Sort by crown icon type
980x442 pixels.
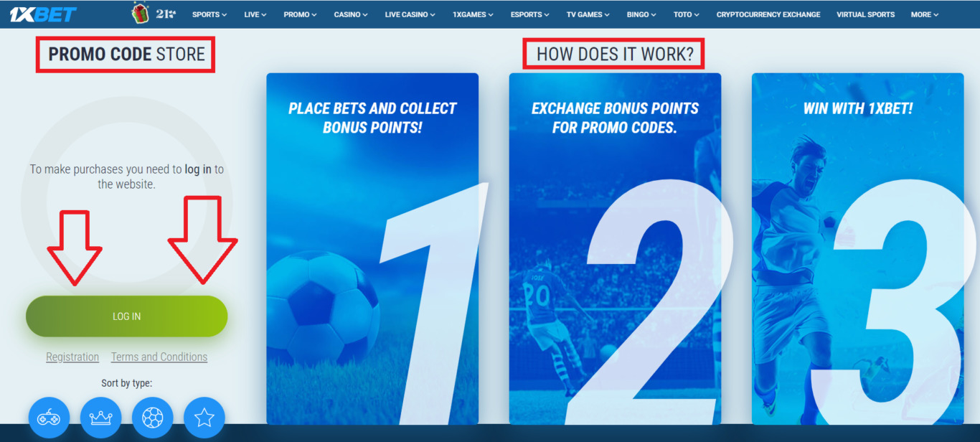pos(101,418)
